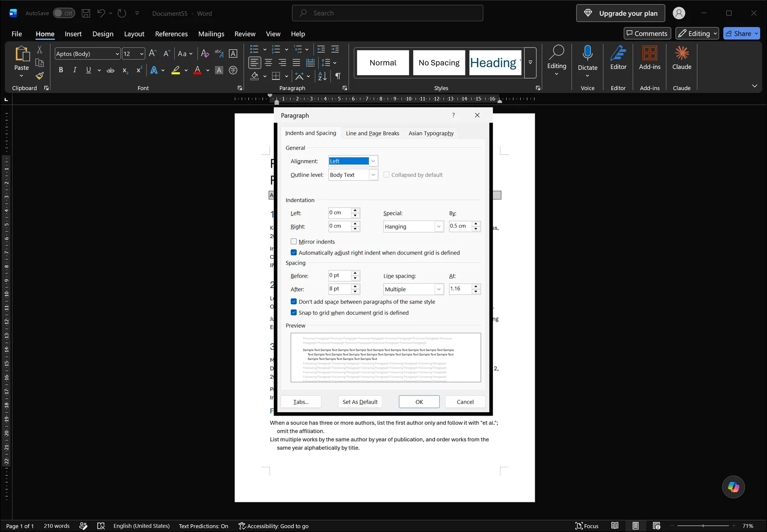767x532 pixels.
Task: Click the Subscript icon
Action: 125,70
